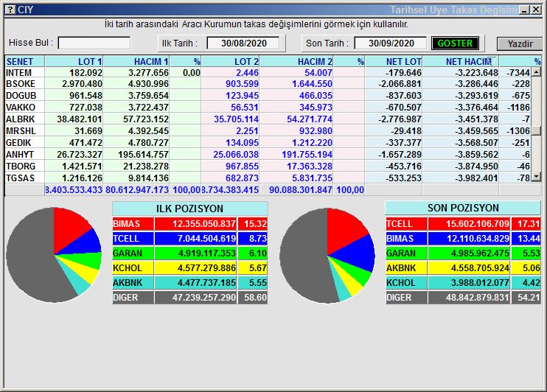Click the table vertical scrollbar thumb
The width and height of the screenshot is (547, 392).
click(536, 130)
